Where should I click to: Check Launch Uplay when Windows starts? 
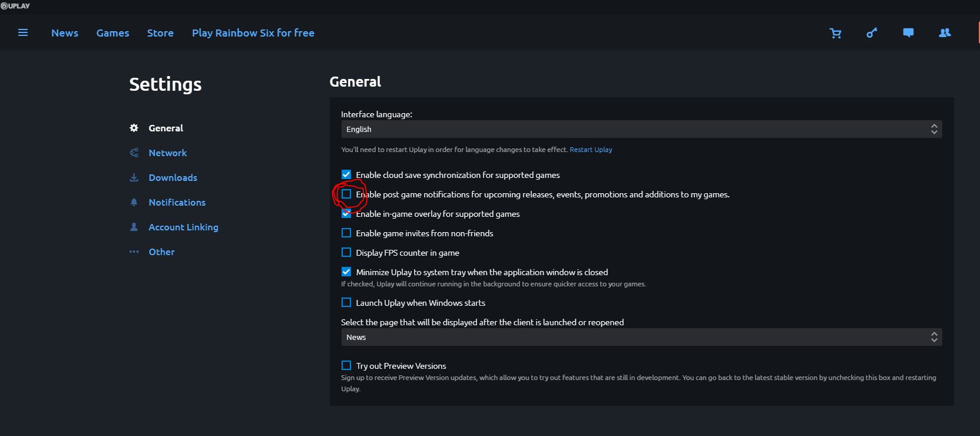346,302
